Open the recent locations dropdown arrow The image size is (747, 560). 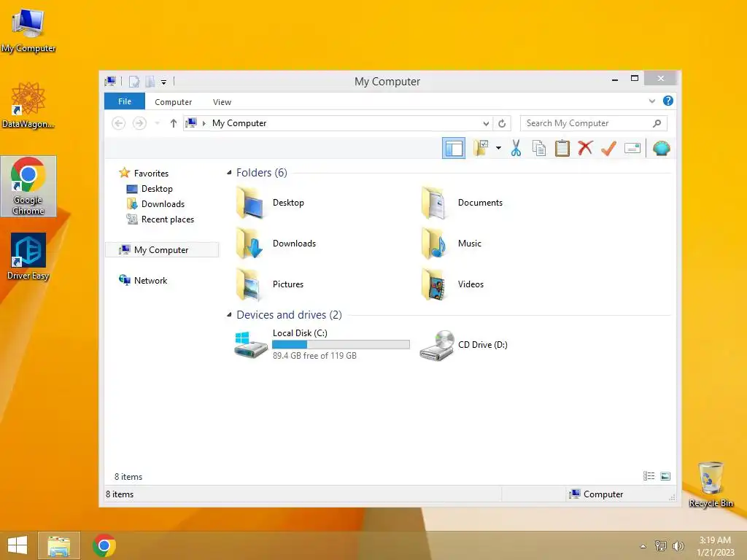coord(158,123)
